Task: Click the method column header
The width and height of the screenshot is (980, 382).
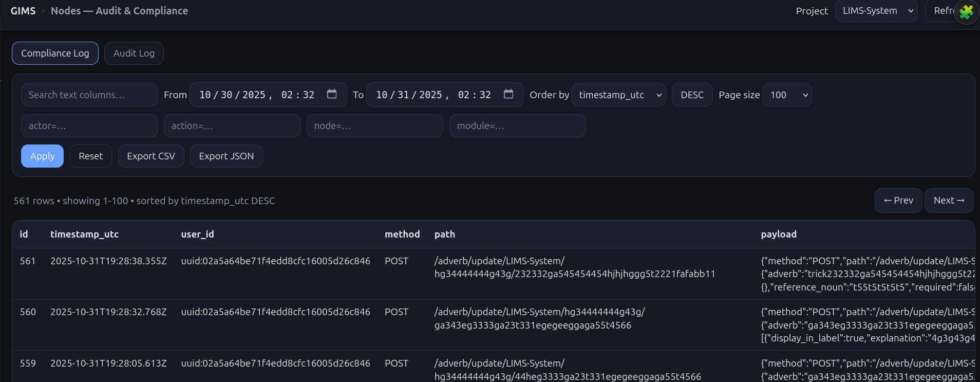Action: coord(402,234)
